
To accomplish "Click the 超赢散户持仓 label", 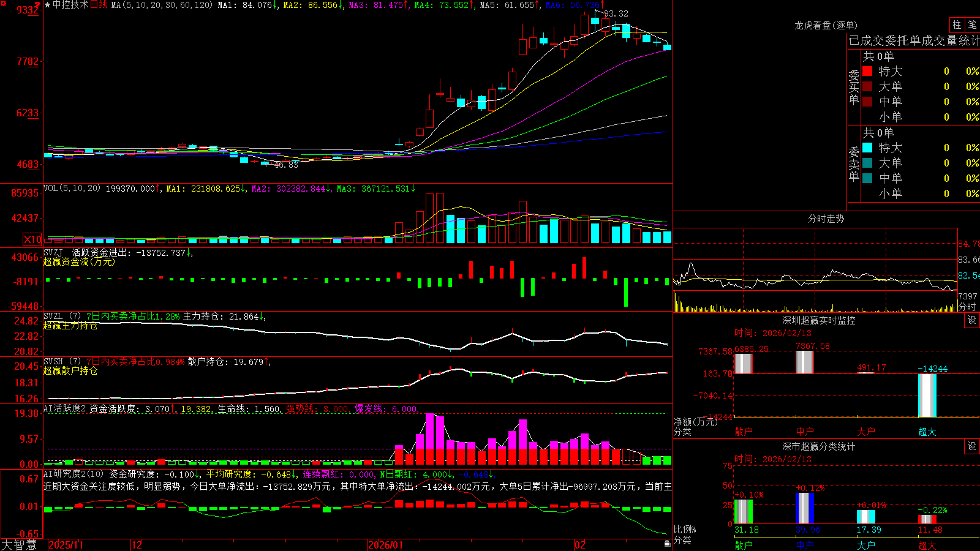I will point(70,370).
